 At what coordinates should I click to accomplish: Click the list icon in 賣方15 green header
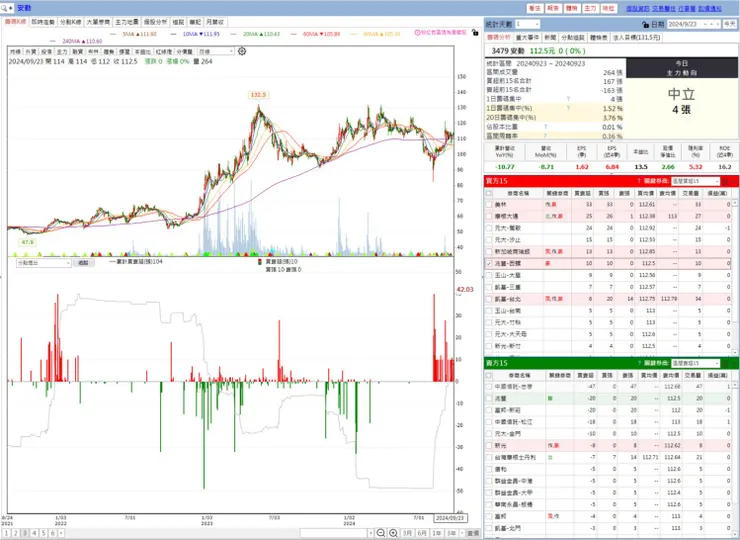point(726,363)
